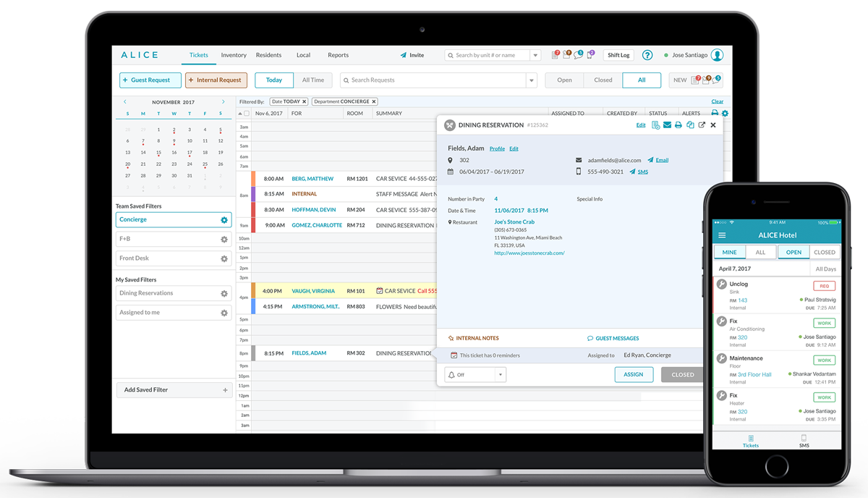This screenshot has width=868, height=498.
Task: Open chat bubble notifications in the top bar
Action: pos(579,55)
